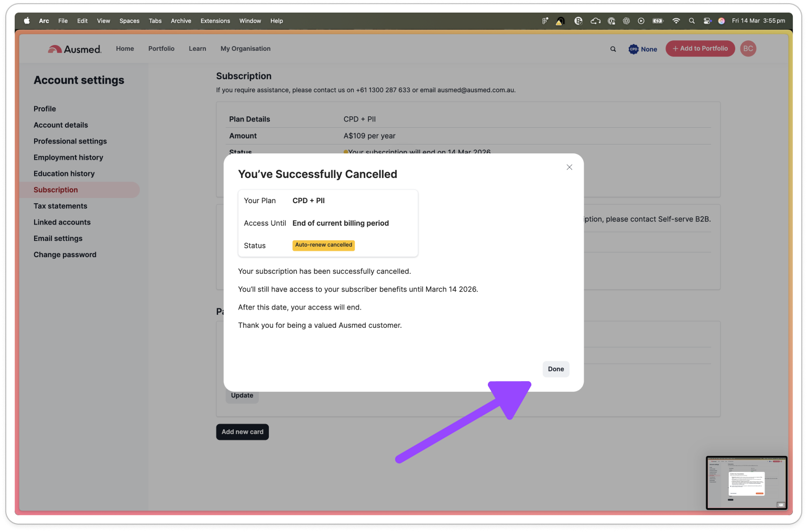Image resolution: width=808 pixels, height=532 pixels.
Task: Open the Portfolio page
Action: [161, 49]
